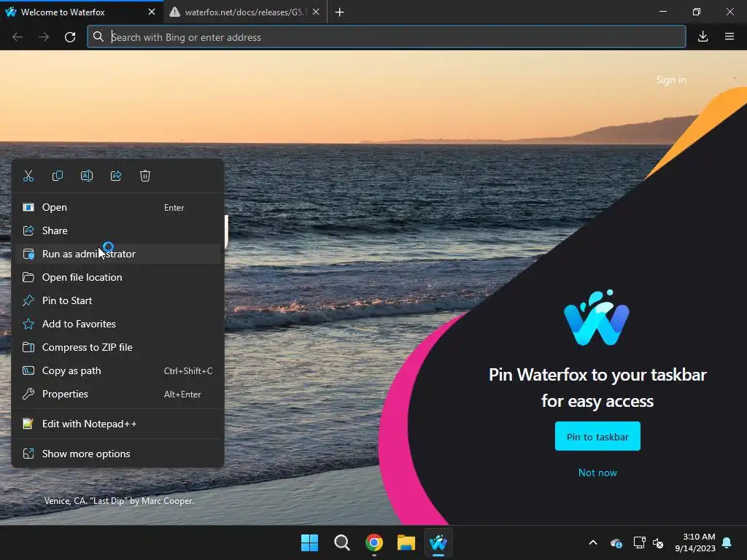Click the Pin to taskbar button
The image size is (747, 560).
(597, 436)
